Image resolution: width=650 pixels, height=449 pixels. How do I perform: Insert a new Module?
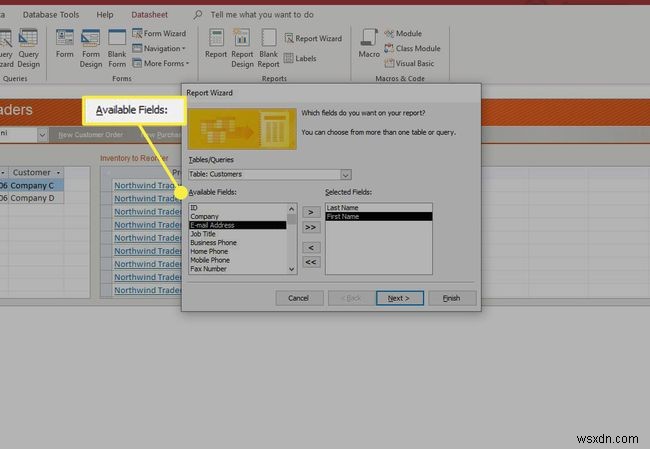pos(403,34)
